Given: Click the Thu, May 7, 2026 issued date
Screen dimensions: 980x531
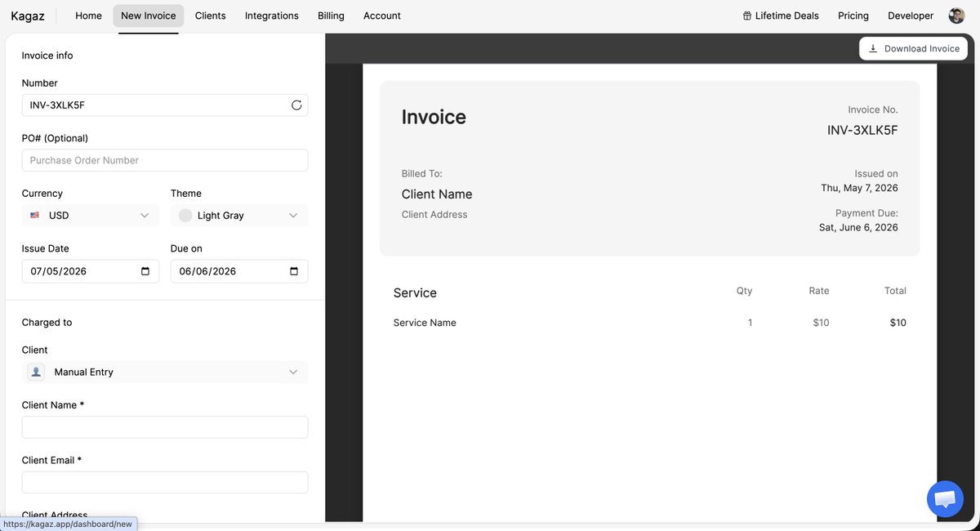Looking at the screenshot, I should (859, 188).
